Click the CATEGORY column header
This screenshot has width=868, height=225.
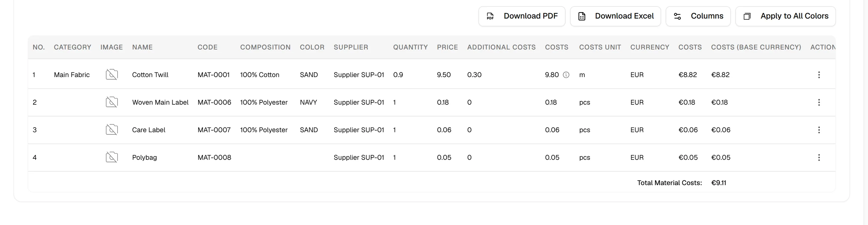coord(72,47)
